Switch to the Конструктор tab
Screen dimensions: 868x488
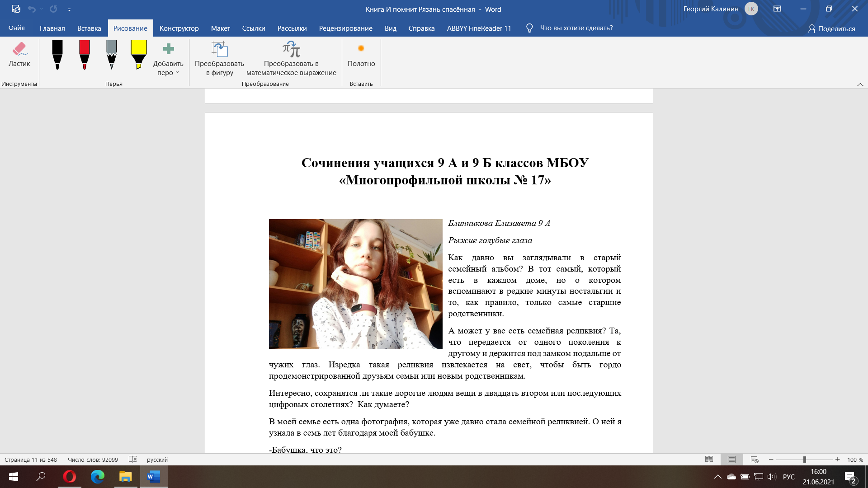pyautogui.click(x=179, y=28)
